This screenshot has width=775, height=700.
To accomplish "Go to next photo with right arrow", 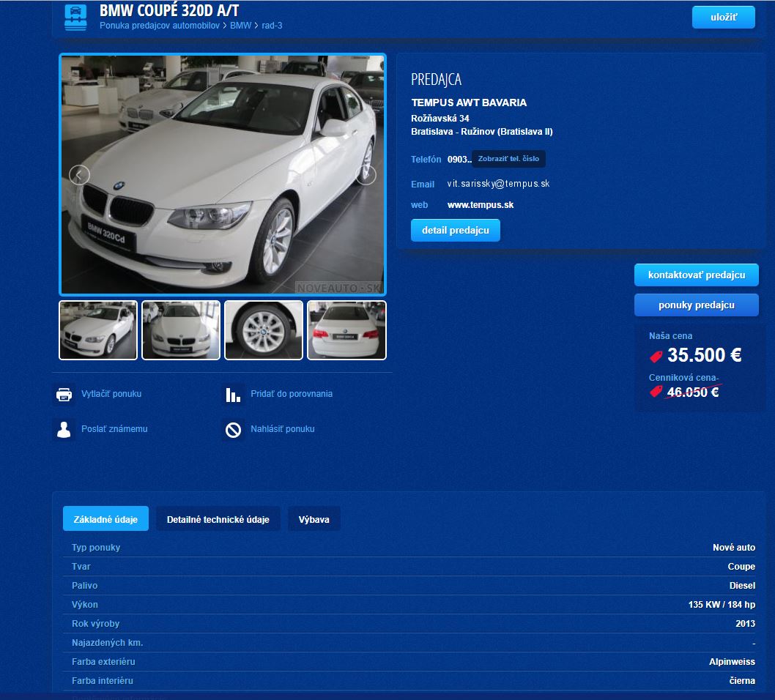I will (x=366, y=175).
